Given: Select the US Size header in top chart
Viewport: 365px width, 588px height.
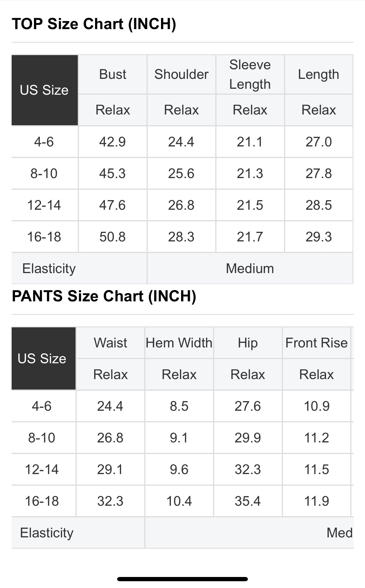Looking at the screenshot, I should (x=44, y=90).
